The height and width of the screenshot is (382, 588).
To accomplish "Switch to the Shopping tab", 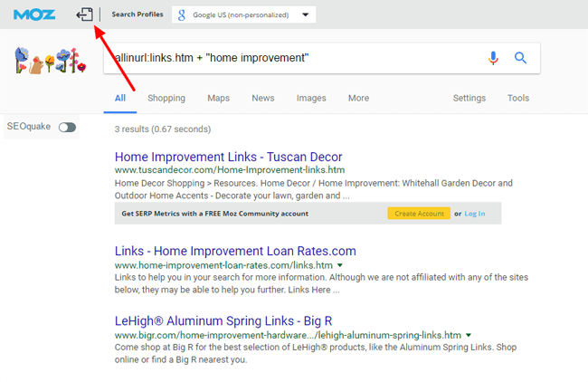I will tap(166, 98).
